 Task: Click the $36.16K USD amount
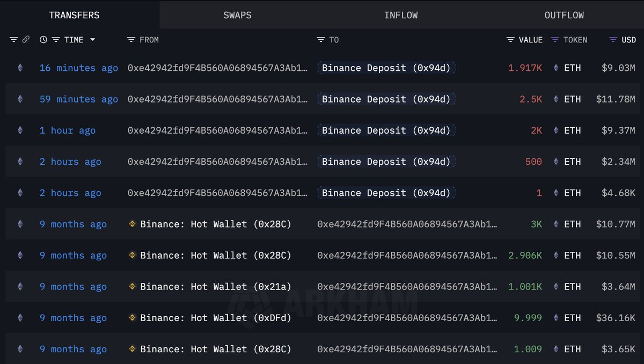(x=616, y=318)
